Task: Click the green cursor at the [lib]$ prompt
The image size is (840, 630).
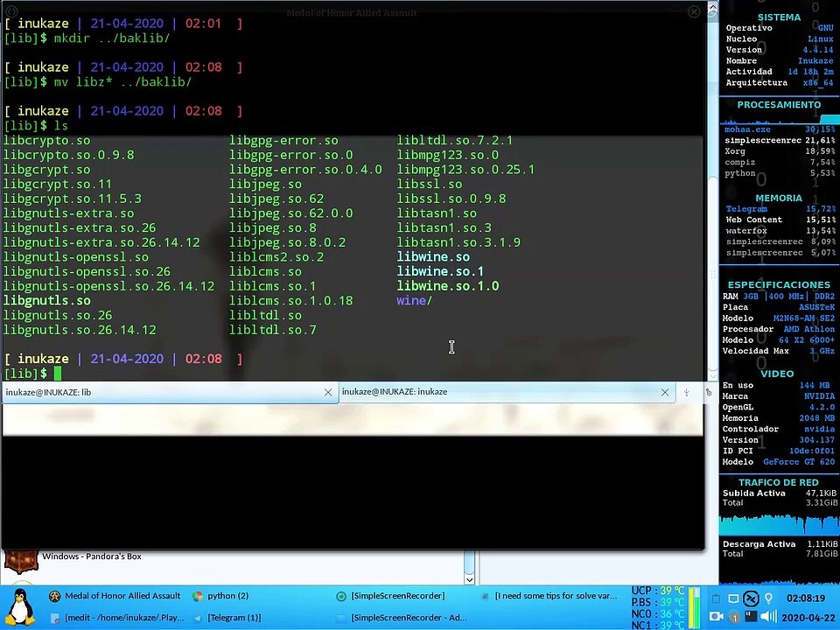Action: [x=58, y=374]
